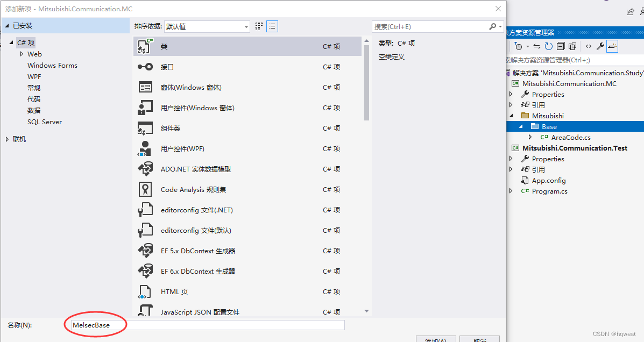Expand 引用 under Mitsubishi.Communication.MC

point(511,105)
